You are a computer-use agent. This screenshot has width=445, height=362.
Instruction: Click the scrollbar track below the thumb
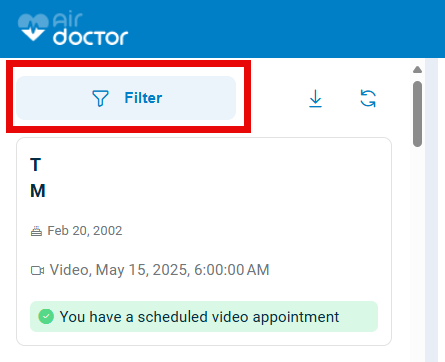(417, 253)
